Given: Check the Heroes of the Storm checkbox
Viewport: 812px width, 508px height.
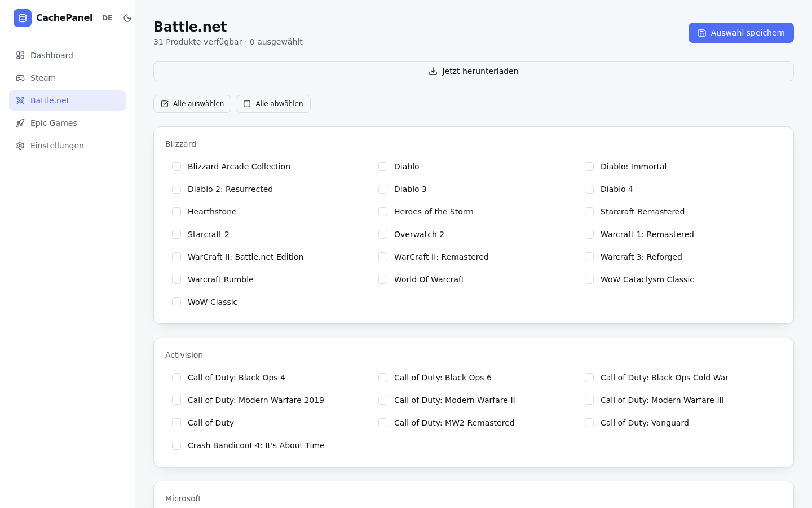Looking at the screenshot, I should point(383,212).
